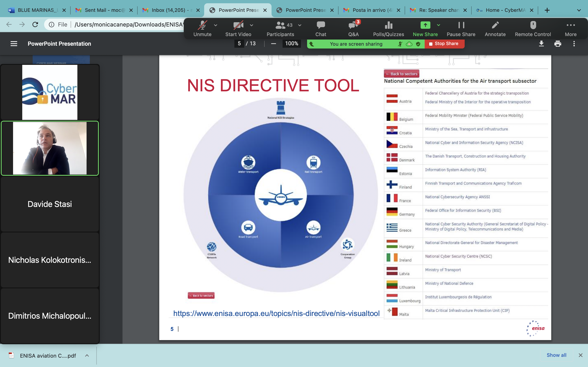Image resolution: width=588 pixels, height=367 pixels.
Task: Click the page number field showing 5
Action: click(239, 44)
